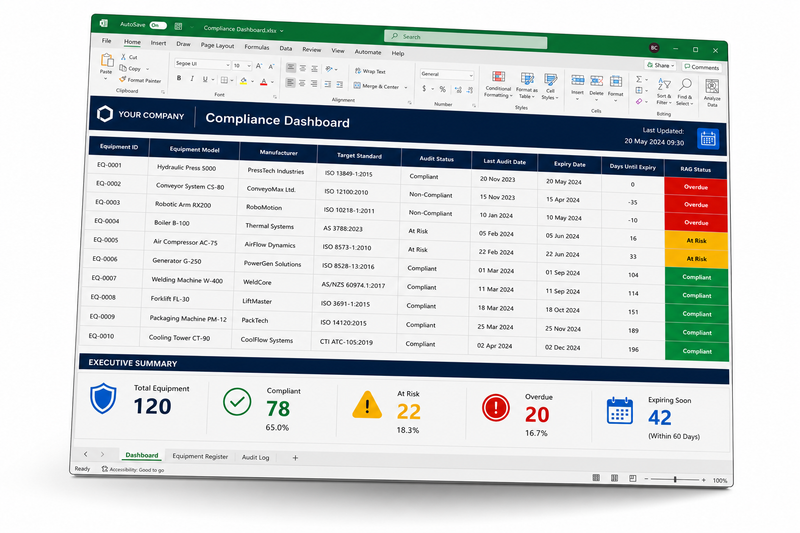Screen dimensions: 800x533
Task: Click the calendar icon beside Last Updated
Action: [708, 139]
